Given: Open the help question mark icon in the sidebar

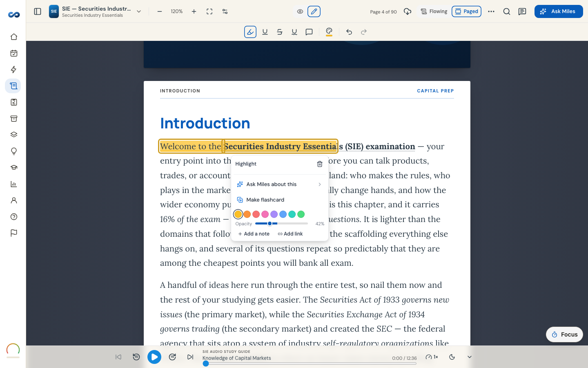Looking at the screenshot, I should pyautogui.click(x=13, y=217).
